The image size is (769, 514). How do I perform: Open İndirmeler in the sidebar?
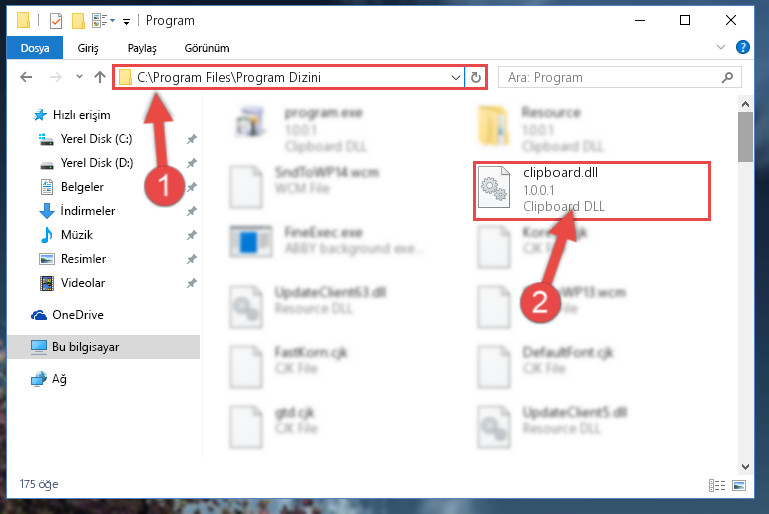click(87, 211)
